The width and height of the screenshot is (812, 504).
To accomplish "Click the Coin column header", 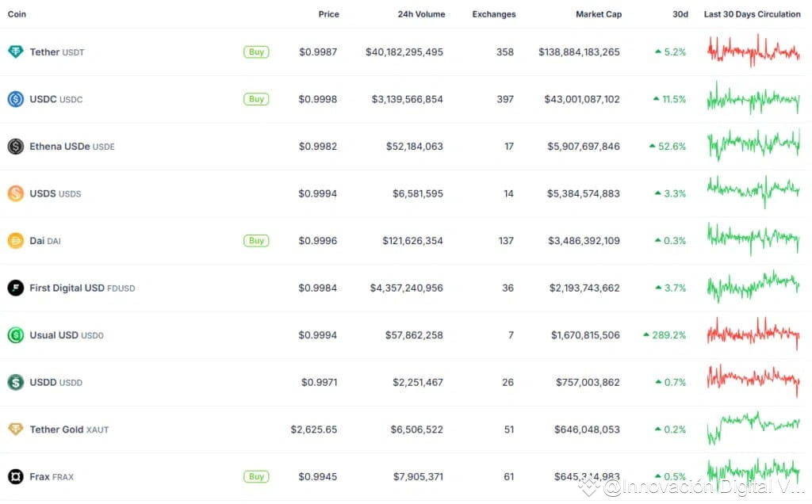I will click(17, 13).
